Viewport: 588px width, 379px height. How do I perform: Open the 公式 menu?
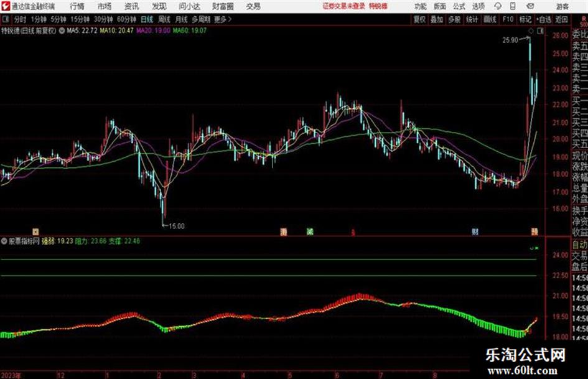(459, 6)
